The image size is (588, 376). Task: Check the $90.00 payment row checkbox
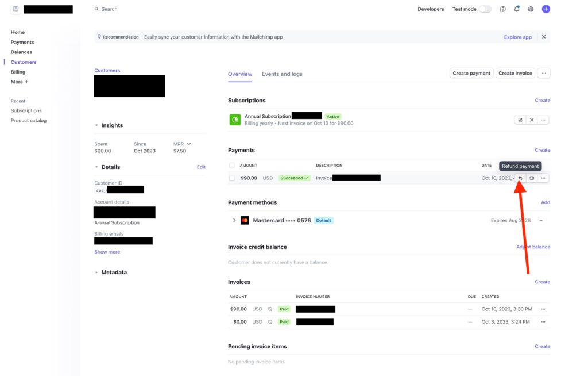pos(232,178)
